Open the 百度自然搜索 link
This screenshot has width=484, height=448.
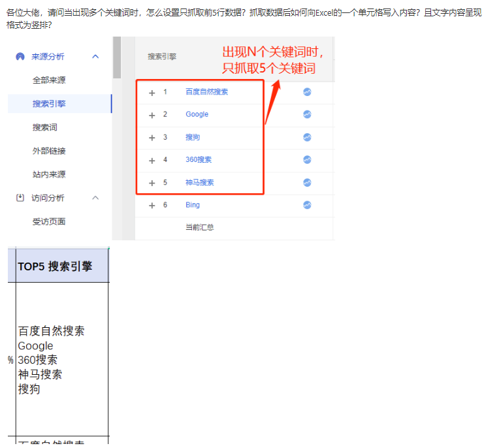[x=207, y=92]
